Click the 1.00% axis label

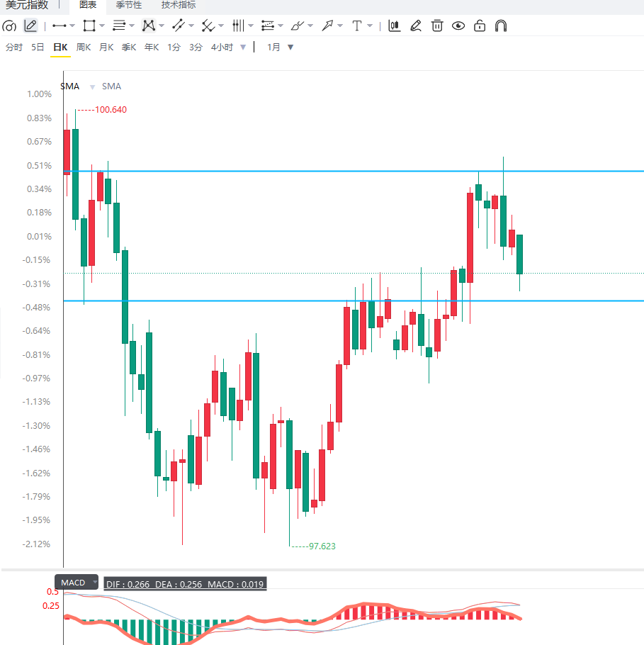point(39,94)
